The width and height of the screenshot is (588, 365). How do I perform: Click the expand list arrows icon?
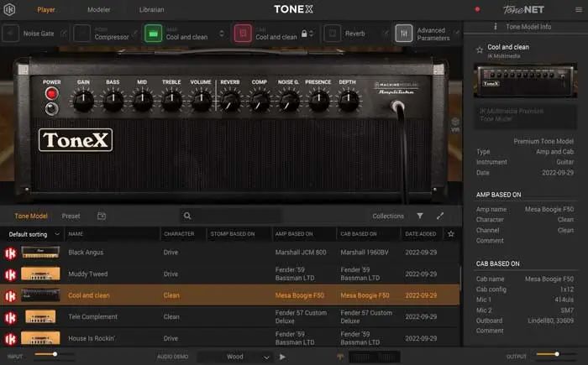coord(440,216)
